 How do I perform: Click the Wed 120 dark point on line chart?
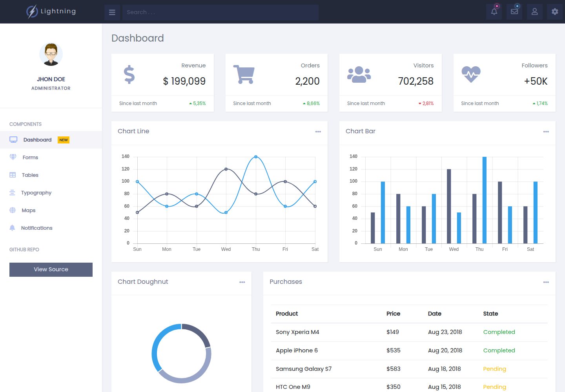(x=226, y=169)
